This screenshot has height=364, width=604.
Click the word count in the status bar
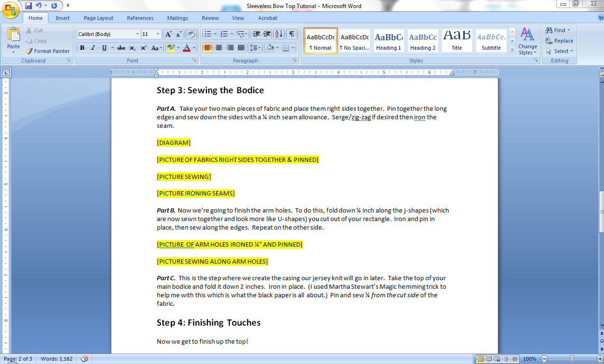(x=56, y=359)
